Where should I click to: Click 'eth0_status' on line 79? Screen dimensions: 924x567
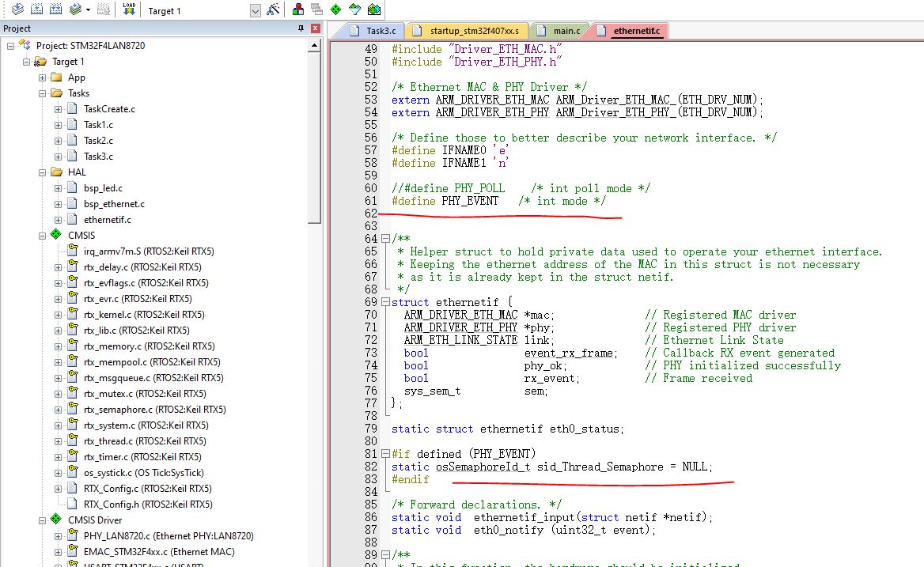[585, 429]
